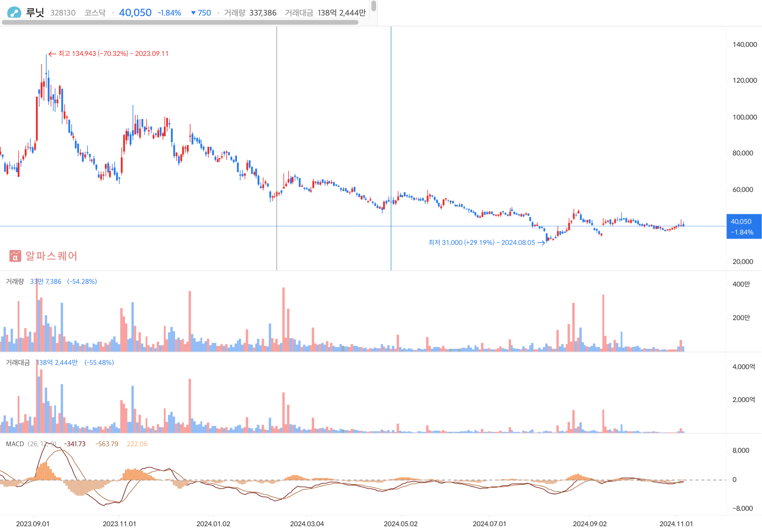Click the volume change (-54.28%)
Image resolution: width=762 pixels, height=532 pixels.
click(82, 281)
